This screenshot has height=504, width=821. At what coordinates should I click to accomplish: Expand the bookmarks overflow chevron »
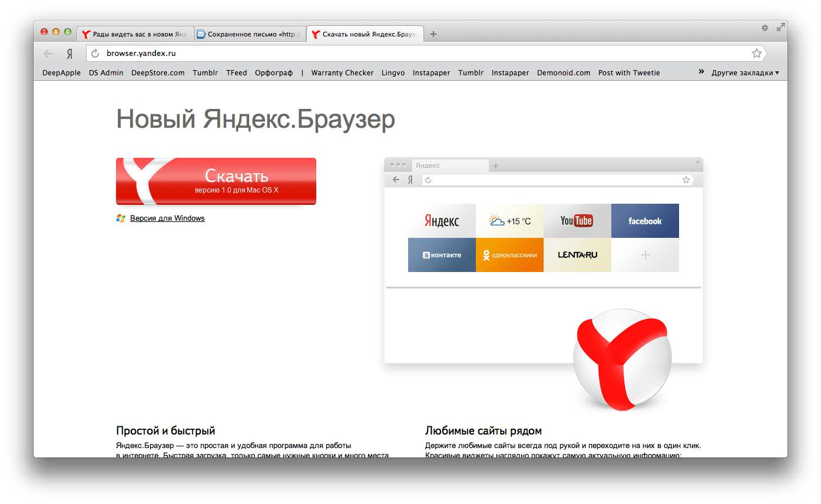701,71
